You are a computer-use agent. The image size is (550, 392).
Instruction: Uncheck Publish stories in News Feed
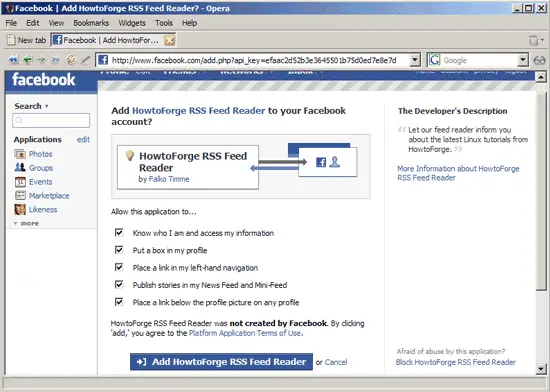pyautogui.click(x=119, y=284)
